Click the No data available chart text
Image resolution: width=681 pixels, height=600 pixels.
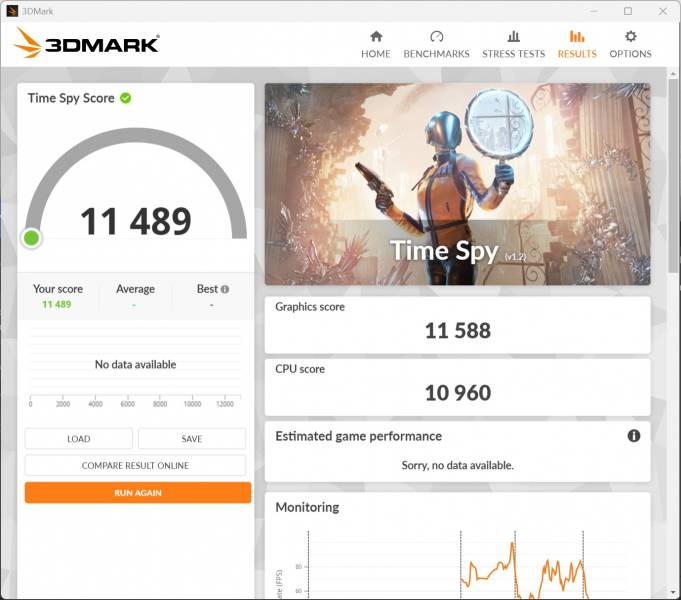click(x=136, y=365)
